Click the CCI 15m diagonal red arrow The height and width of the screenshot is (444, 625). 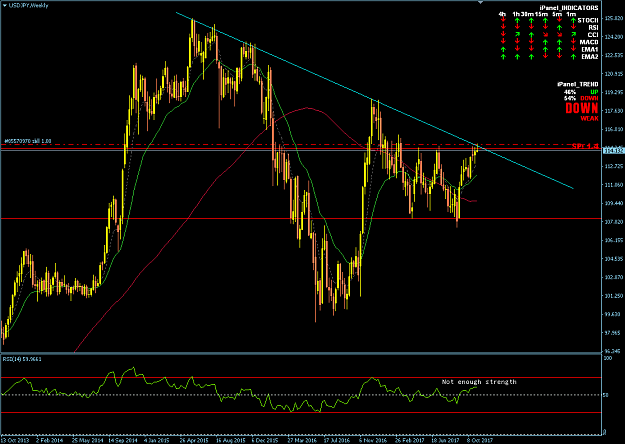click(545, 34)
